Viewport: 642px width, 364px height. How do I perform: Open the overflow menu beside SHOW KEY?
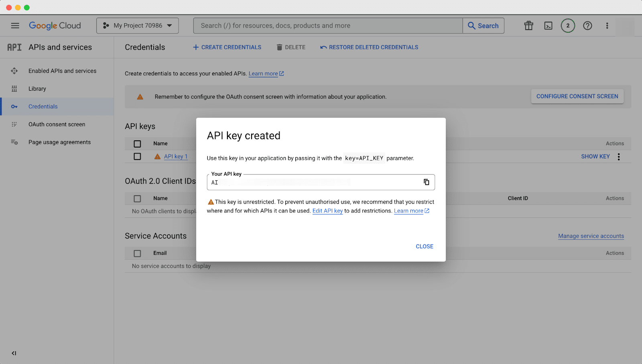[x=618, y=156]
